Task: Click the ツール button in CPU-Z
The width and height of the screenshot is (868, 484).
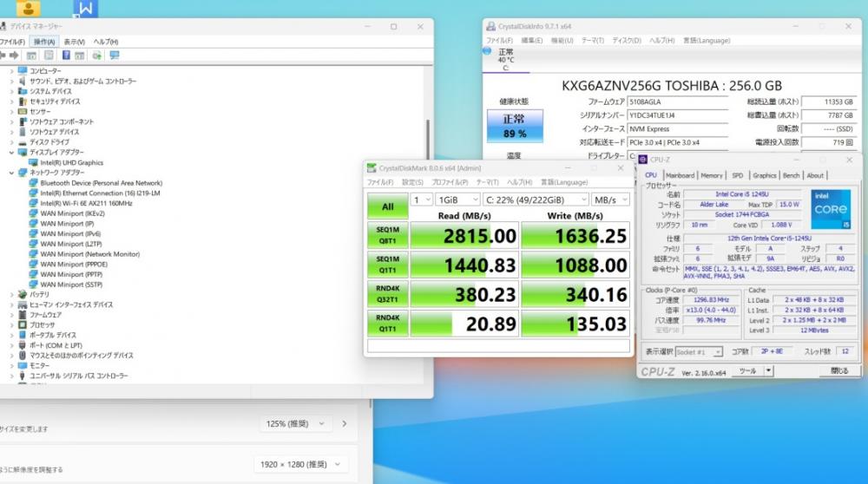Action: (748, 371)
